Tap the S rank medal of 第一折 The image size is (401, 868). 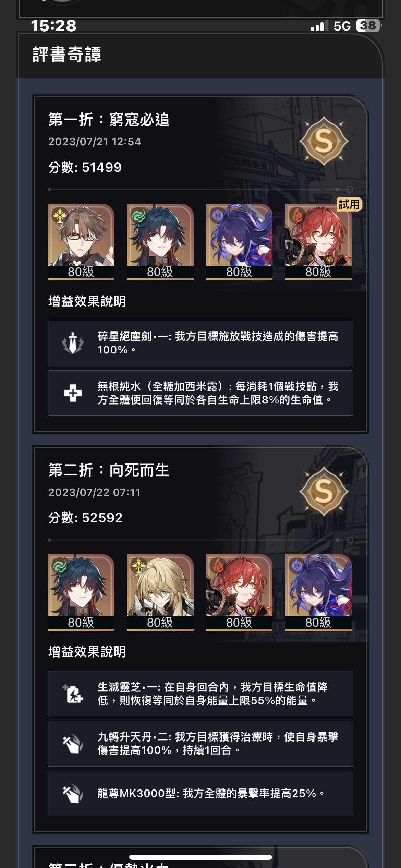324,141
